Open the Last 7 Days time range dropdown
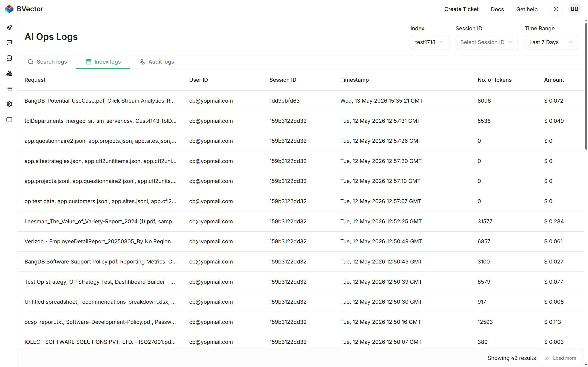This screenshot has width=588, height=367. coord(551,42)
